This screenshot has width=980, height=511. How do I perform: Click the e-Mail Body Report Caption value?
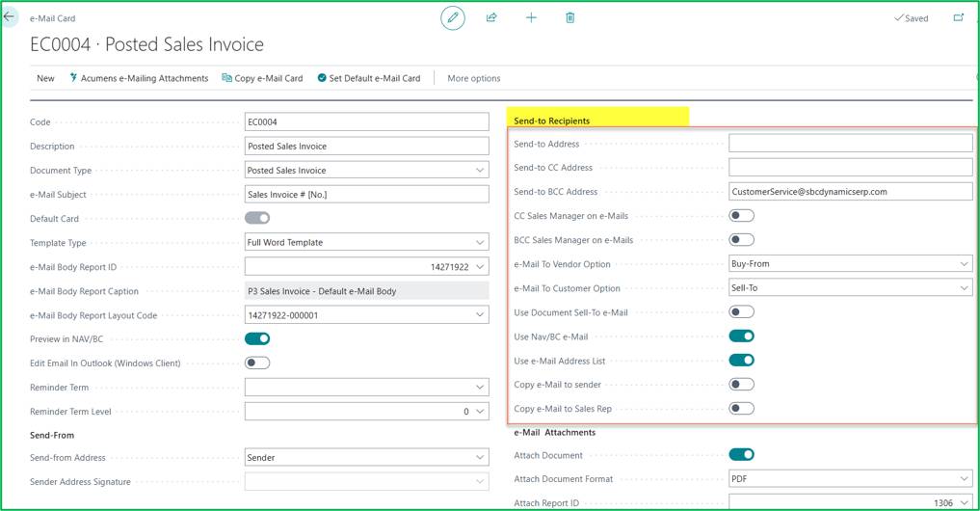[x=366, y=291]
